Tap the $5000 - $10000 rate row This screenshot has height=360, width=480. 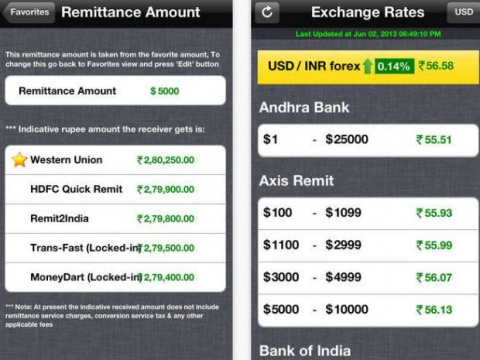tap(368, 310)
